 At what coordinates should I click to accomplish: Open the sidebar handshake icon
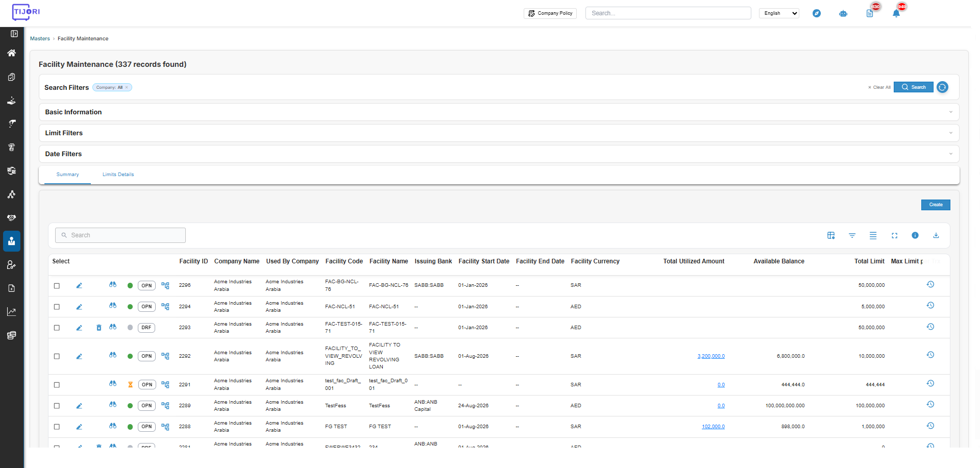click(x=12, y=218)
